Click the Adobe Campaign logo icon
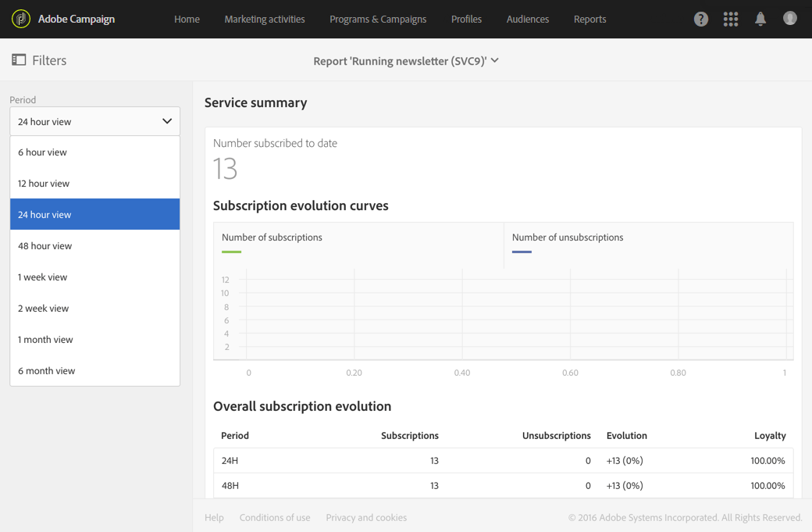 pyautogui.click(x=20, y=18)
